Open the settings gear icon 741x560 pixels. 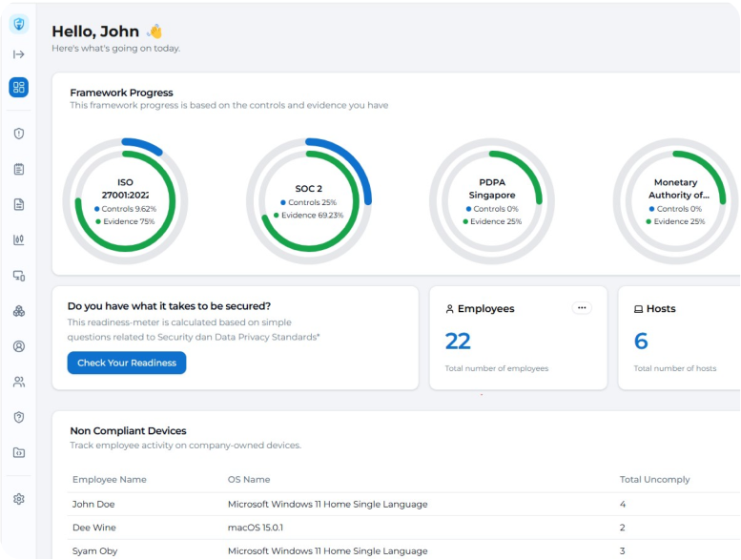pyautogui.click(x=19, y=499)
